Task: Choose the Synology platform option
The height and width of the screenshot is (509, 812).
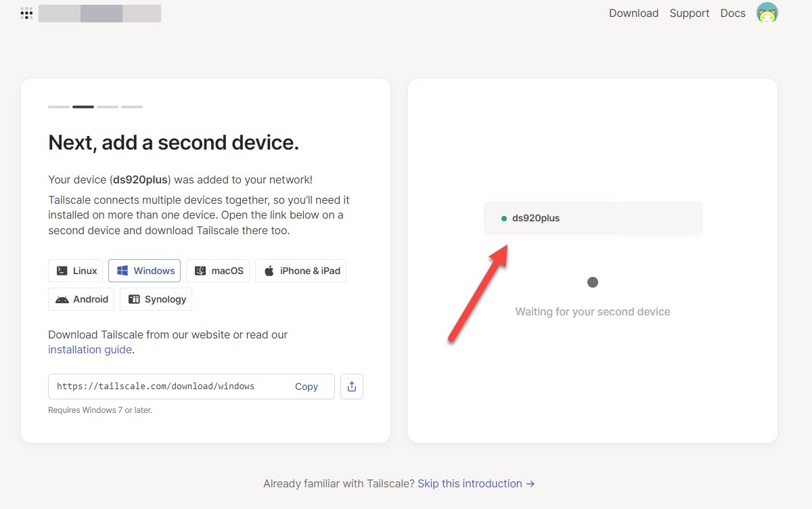Action: 156,299
